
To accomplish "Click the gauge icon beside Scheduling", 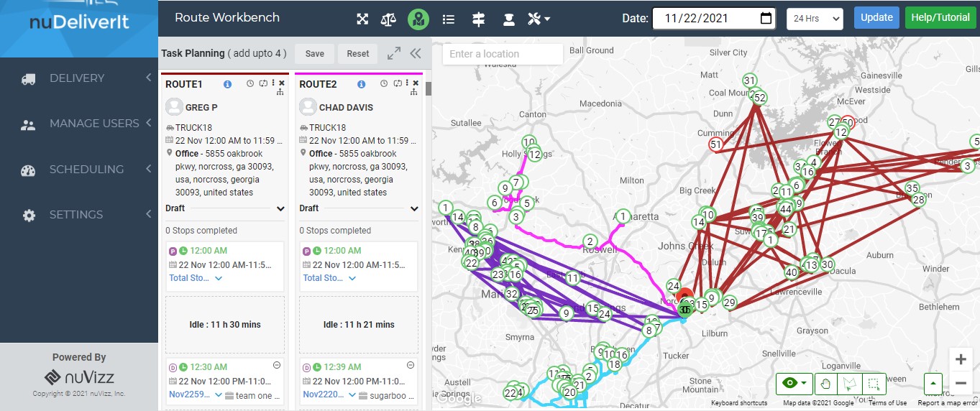I will (29, 170).
